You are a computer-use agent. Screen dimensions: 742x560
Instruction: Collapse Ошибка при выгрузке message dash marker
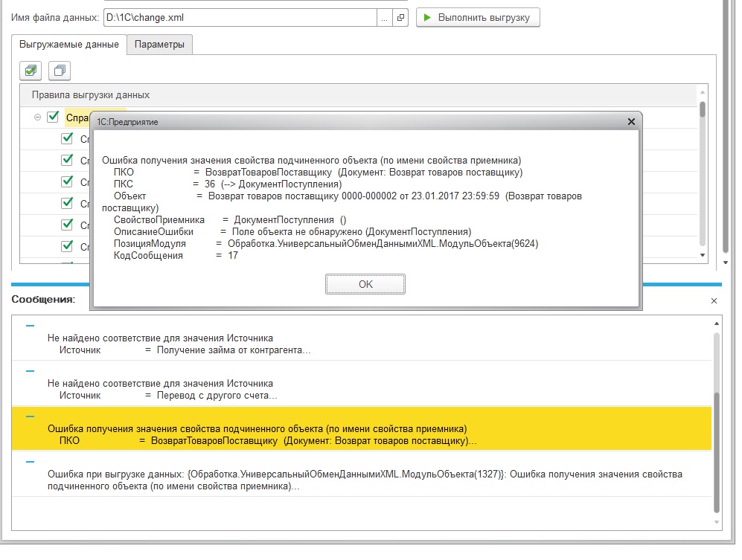31,462
